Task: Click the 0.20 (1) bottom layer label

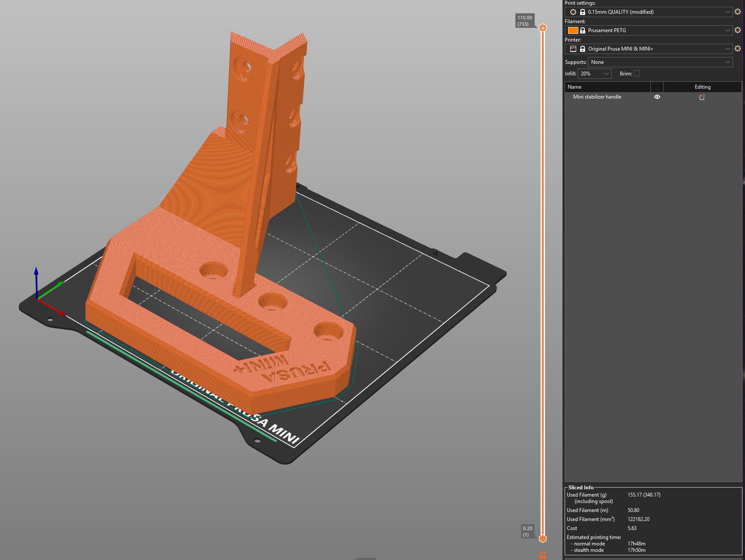Action: pos(528,531)
